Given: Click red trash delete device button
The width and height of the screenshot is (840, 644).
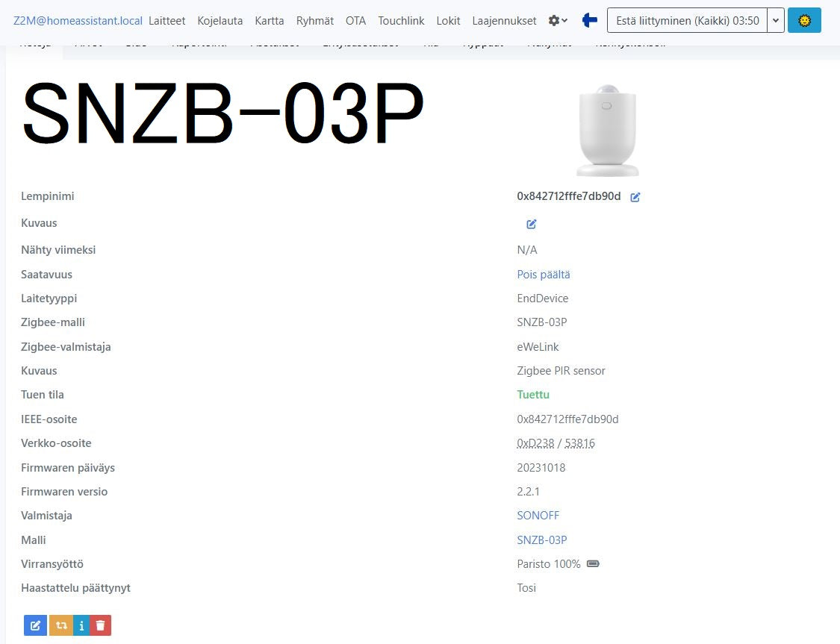Looking at the screenshot, I should coord(100,625).
